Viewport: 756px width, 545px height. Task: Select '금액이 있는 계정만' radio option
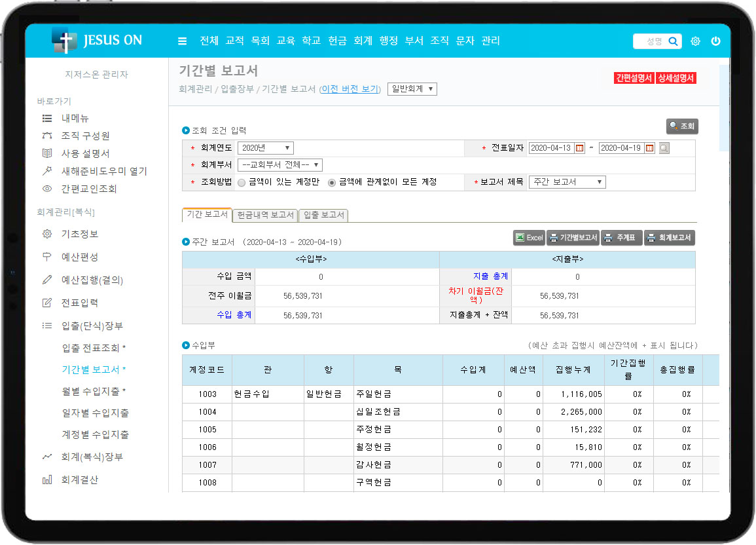click(x=242, y=182)
